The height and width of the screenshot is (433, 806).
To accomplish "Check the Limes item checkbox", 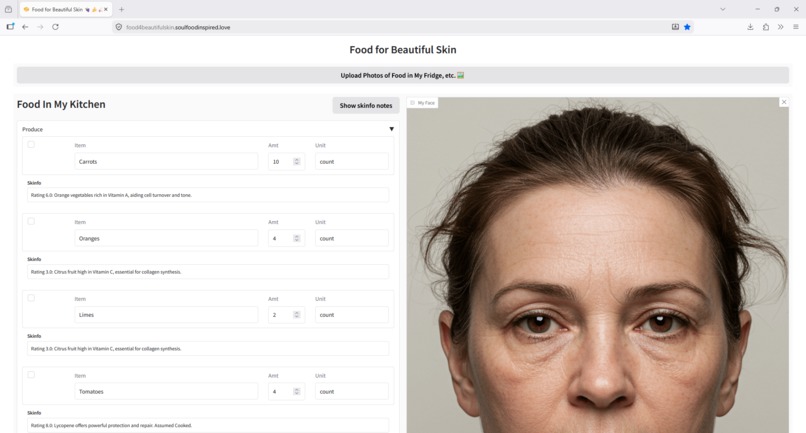I will (31, 298).
